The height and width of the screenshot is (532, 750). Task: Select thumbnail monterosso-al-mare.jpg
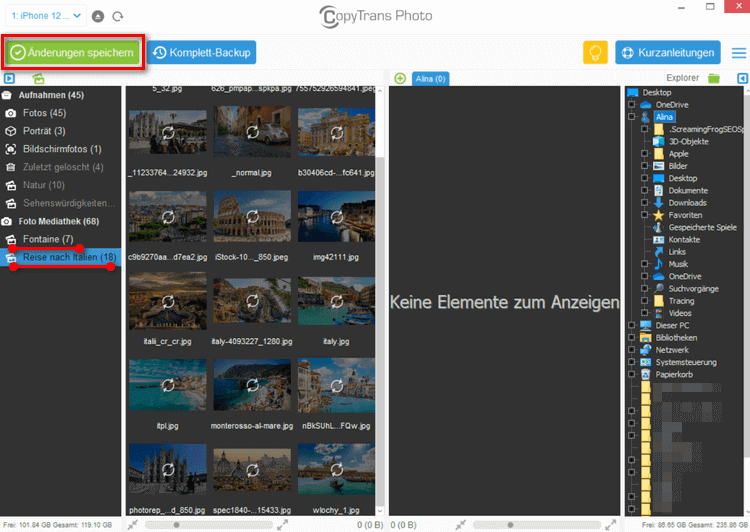(252, 385)
